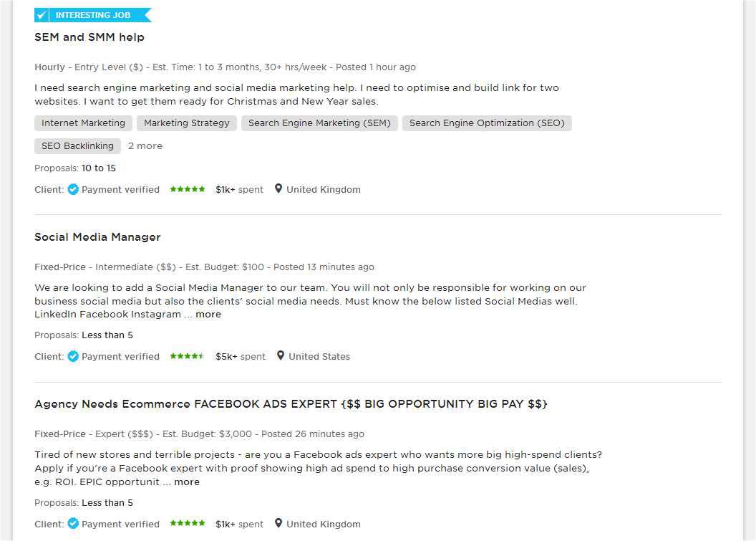The width and height of the screenshot is (756, 541).
Task: Expand the '2 more' skill tags
Action: point(145,145)
